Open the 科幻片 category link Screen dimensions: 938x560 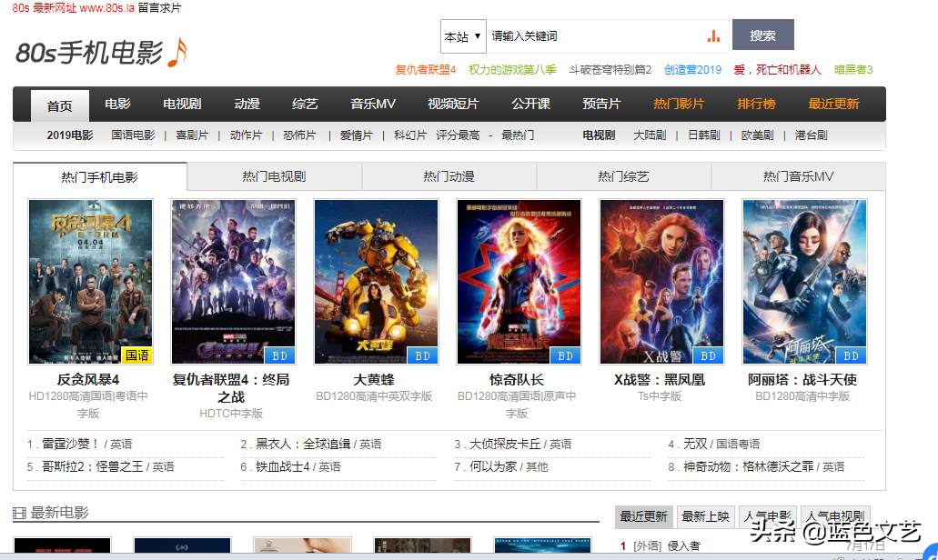pyautogui.click(x=409, y=135)
